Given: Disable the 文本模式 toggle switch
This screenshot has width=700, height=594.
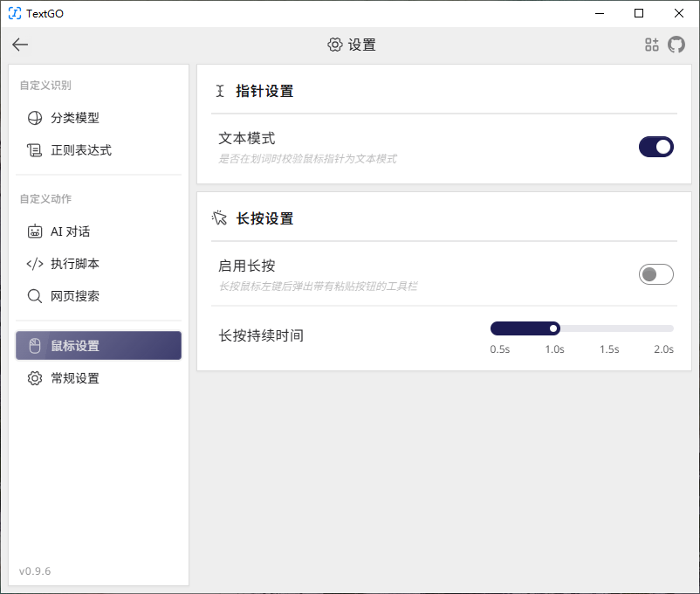Looking at the screenshot, I should [656, 147].
